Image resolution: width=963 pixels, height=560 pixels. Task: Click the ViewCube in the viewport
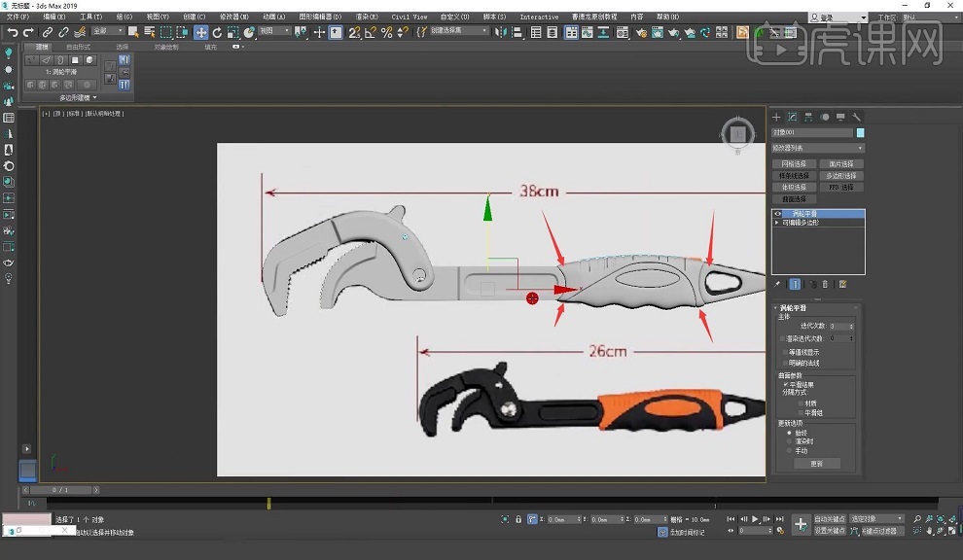pyautogui.click(x=737, y=133)
